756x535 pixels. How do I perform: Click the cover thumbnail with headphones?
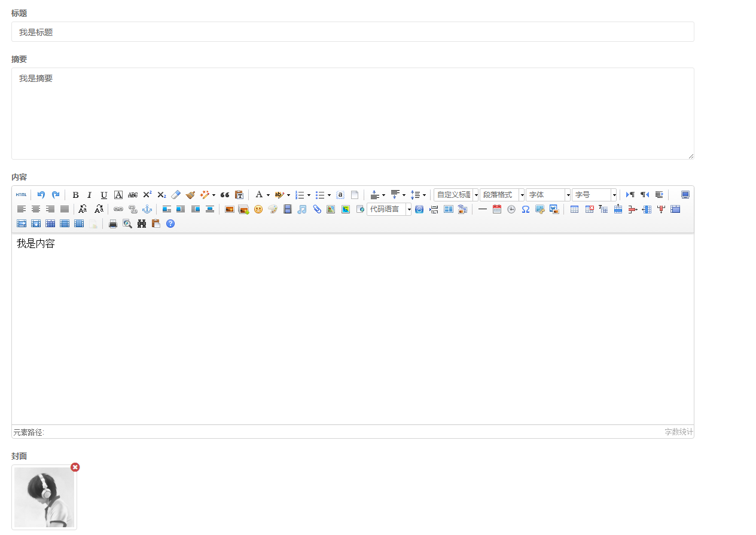pos(44,497)
